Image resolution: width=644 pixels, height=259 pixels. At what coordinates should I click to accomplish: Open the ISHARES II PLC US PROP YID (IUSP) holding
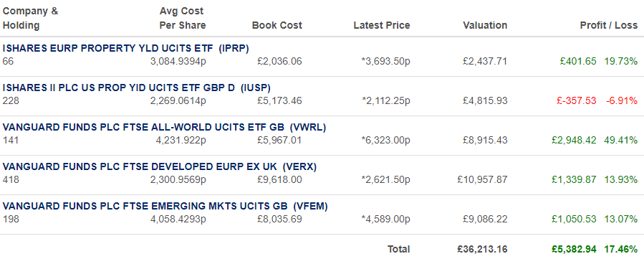(136, 88)
